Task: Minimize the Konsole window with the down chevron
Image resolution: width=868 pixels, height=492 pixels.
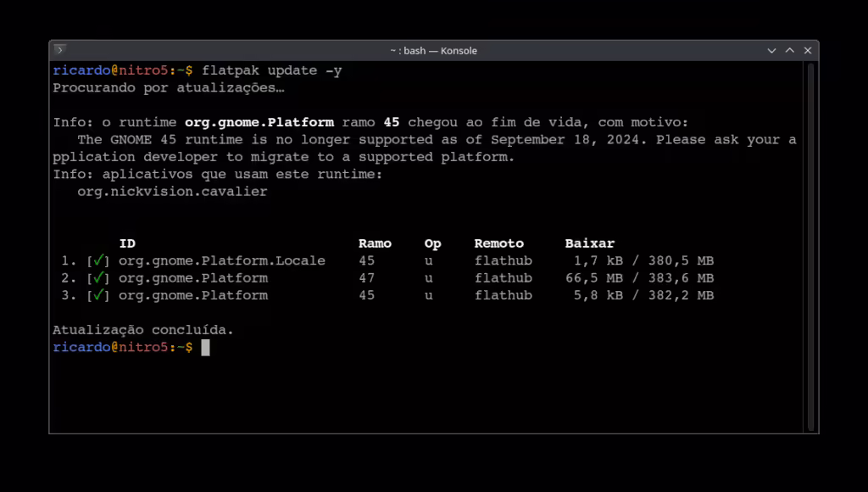Action: (771, 50)
